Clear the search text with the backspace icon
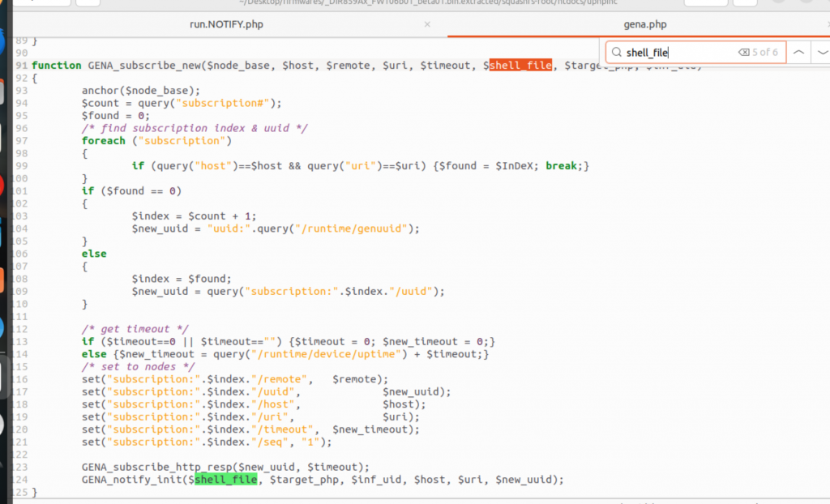This screenshot has height=504, width=830. tap(742, 53)
